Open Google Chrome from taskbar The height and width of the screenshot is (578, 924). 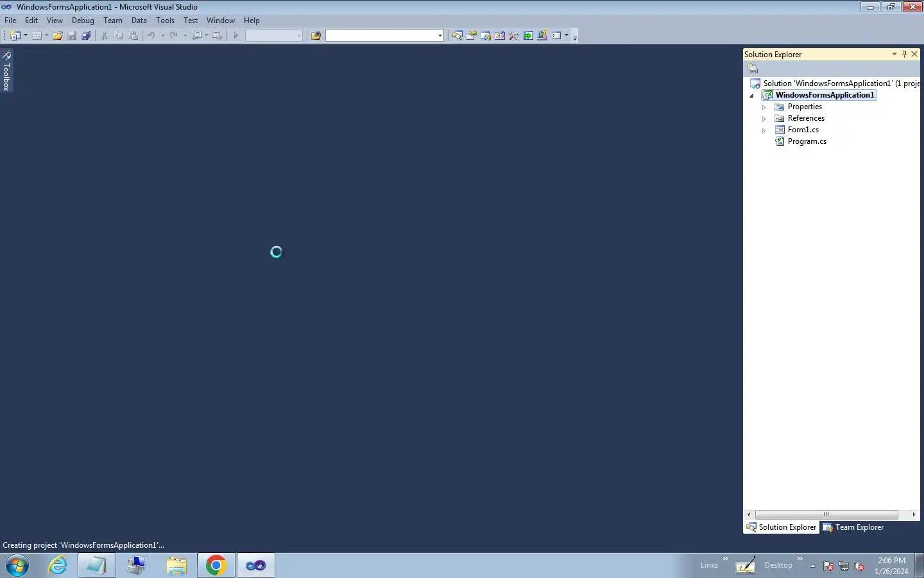point(216,566)
